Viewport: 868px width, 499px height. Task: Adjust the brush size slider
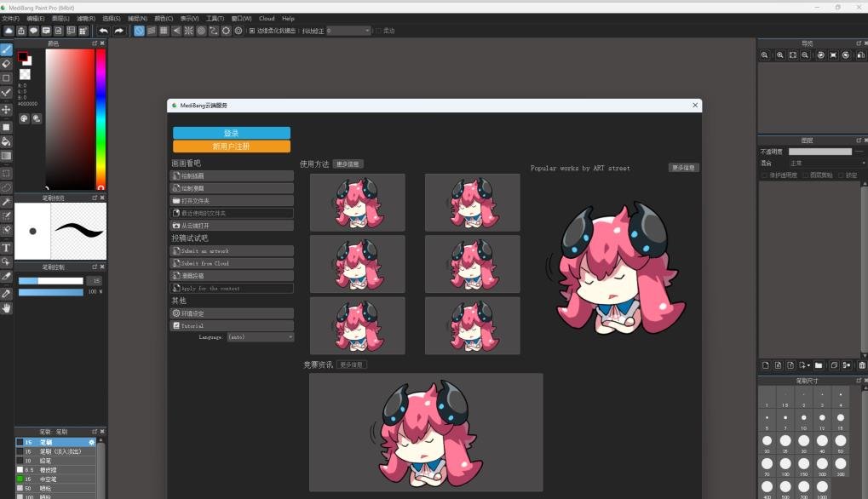point(51,281)
